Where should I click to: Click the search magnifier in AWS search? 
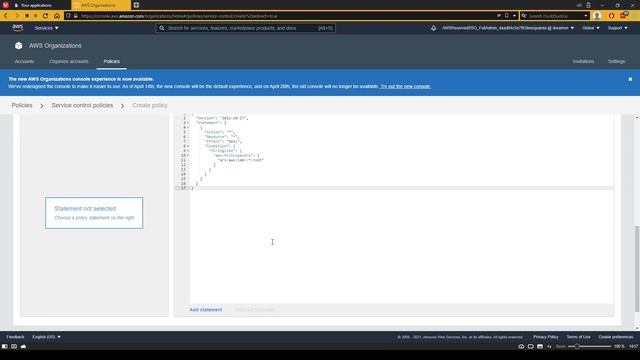(162, 28)
